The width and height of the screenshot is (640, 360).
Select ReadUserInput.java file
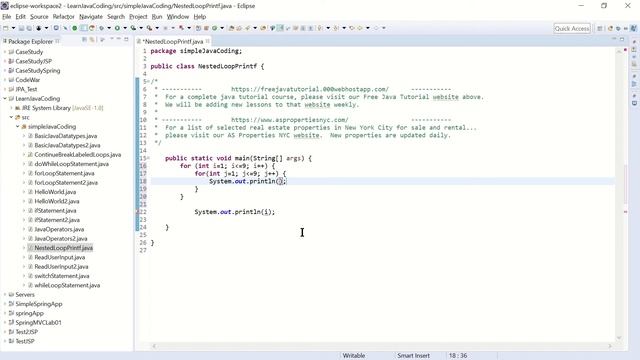coord(60,257)
